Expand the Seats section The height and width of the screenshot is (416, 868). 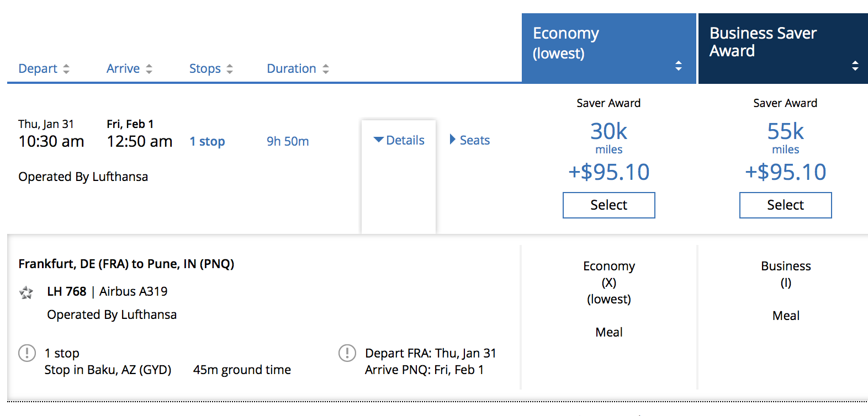tap(470, 140)
